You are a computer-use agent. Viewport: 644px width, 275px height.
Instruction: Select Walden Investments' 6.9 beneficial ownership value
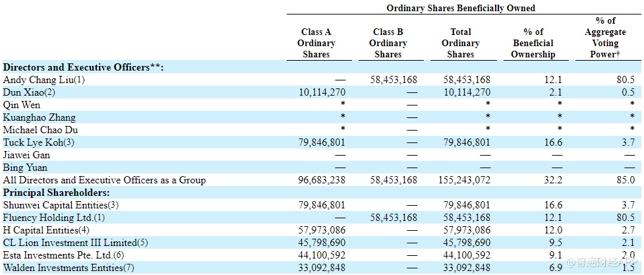tap(556, 268)
